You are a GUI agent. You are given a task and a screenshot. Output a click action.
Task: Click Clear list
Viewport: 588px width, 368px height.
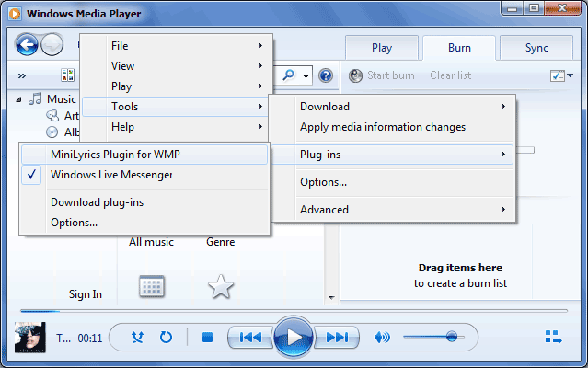(x=450, y=75)
